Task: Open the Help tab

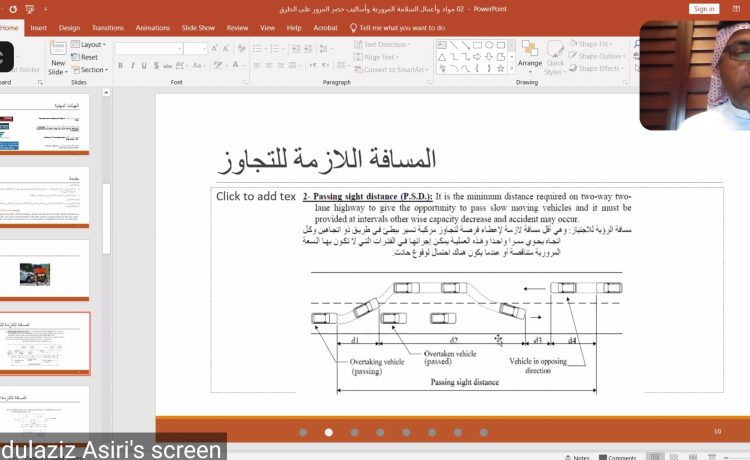Action: [294, 28]
